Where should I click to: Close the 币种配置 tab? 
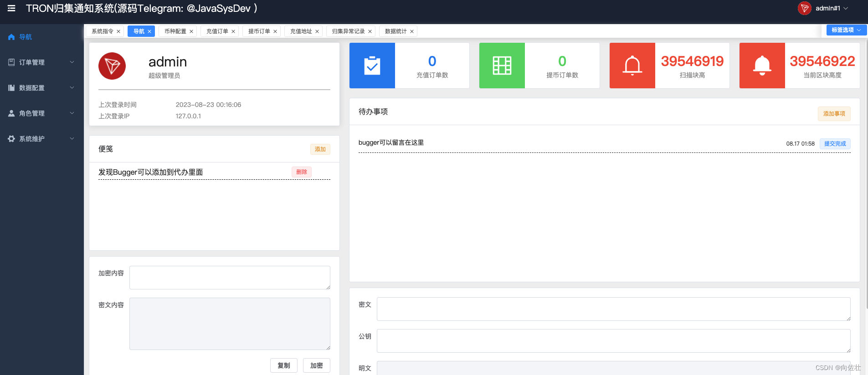coord(191,31)
